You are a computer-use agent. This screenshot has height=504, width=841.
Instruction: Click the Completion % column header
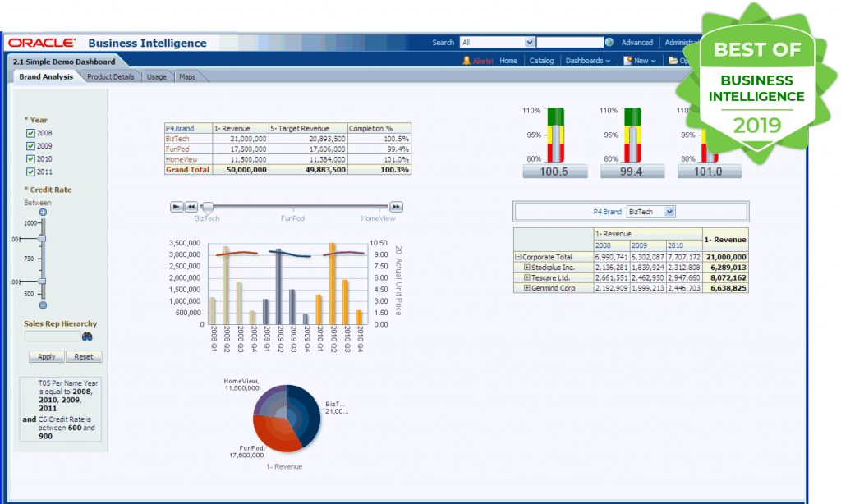tap(379, 129)
